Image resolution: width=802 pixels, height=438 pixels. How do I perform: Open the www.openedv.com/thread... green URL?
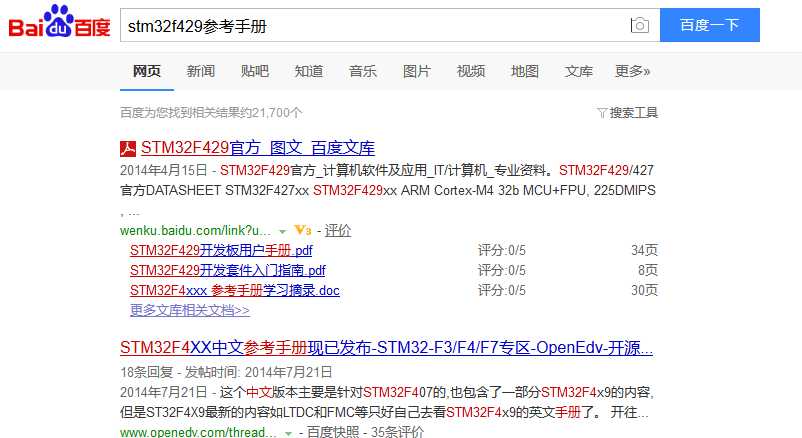pos(198,432)
